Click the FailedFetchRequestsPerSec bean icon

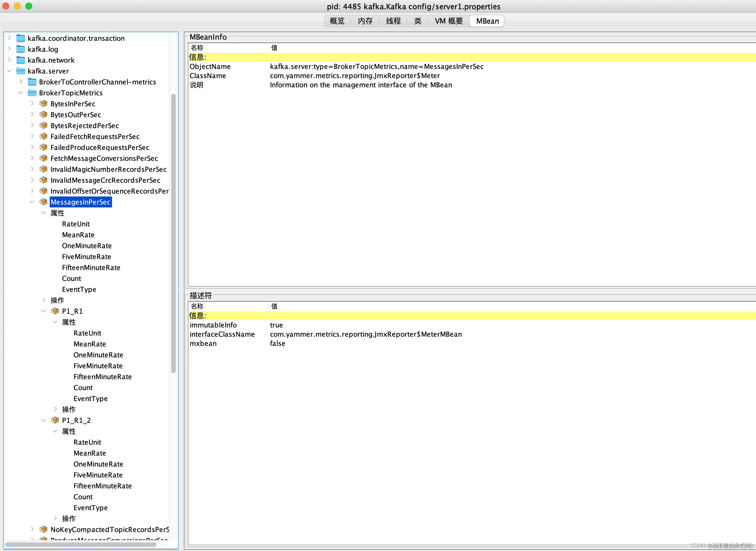point(43,136)
